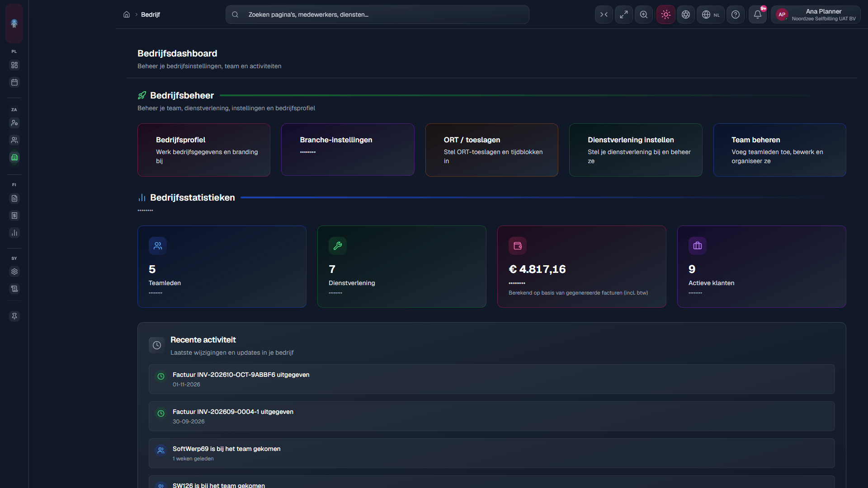This screenshot has height=488, width=868.
Task: Open Ana Planner user profile menu
Action: tap(816, 14)
